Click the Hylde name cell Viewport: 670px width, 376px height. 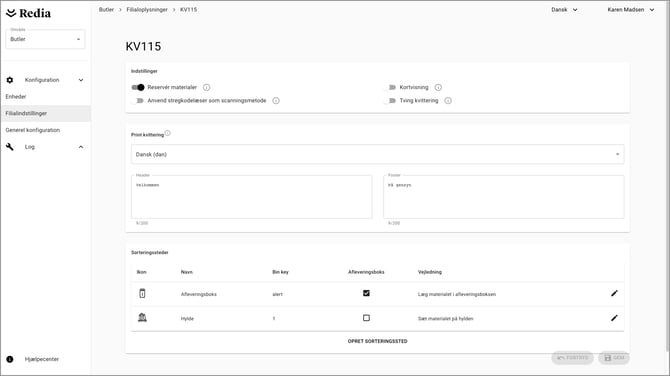click(187, 319)
